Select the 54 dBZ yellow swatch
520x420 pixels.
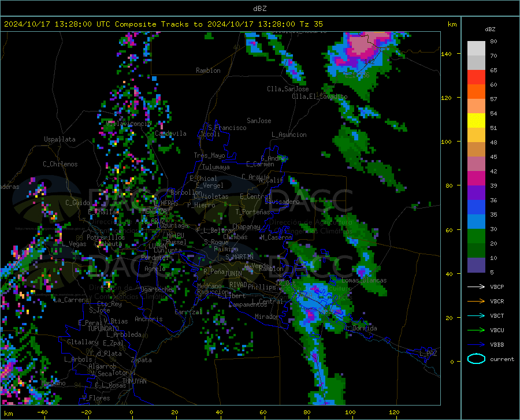[x=476, y=121]
